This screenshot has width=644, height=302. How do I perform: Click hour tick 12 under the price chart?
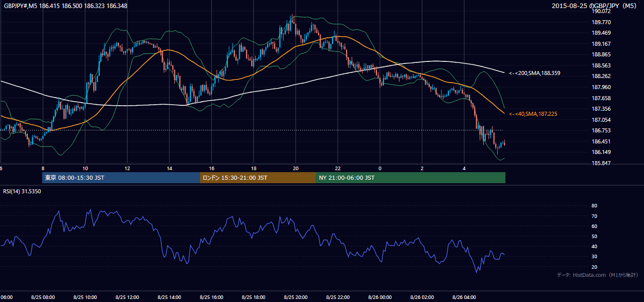(x=127, y=169)
